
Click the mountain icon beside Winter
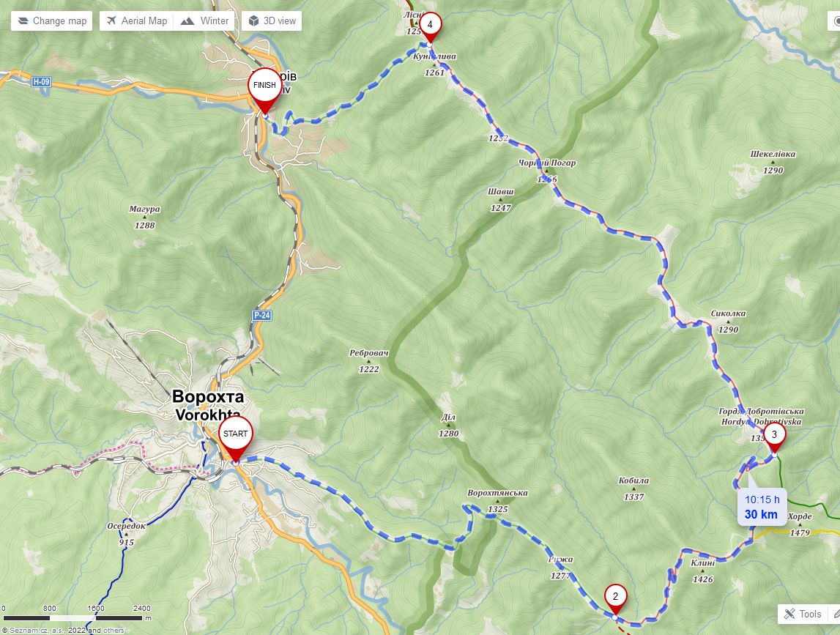coord(187,21)
